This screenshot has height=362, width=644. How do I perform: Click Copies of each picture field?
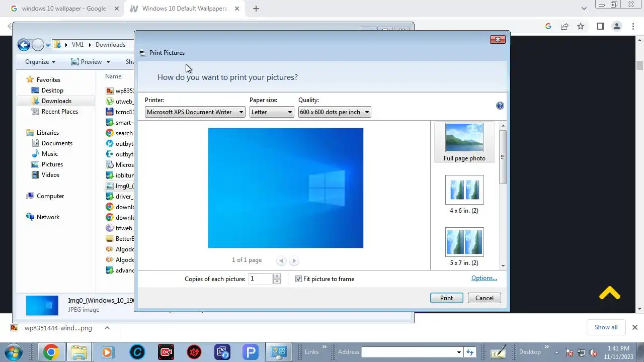click(x=261, y=279)
